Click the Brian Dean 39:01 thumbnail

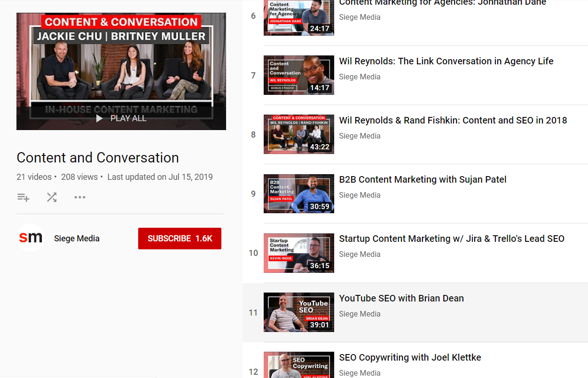[x=299, y=312]
